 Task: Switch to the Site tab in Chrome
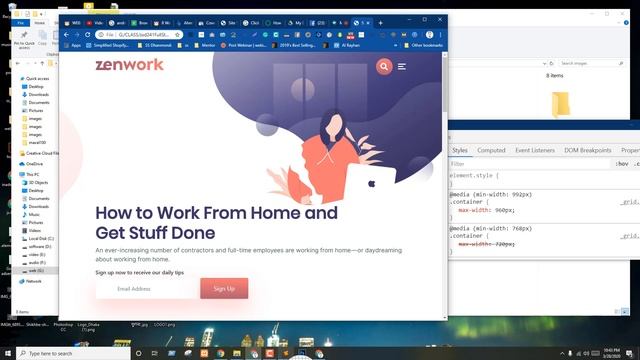pos(228,23)
